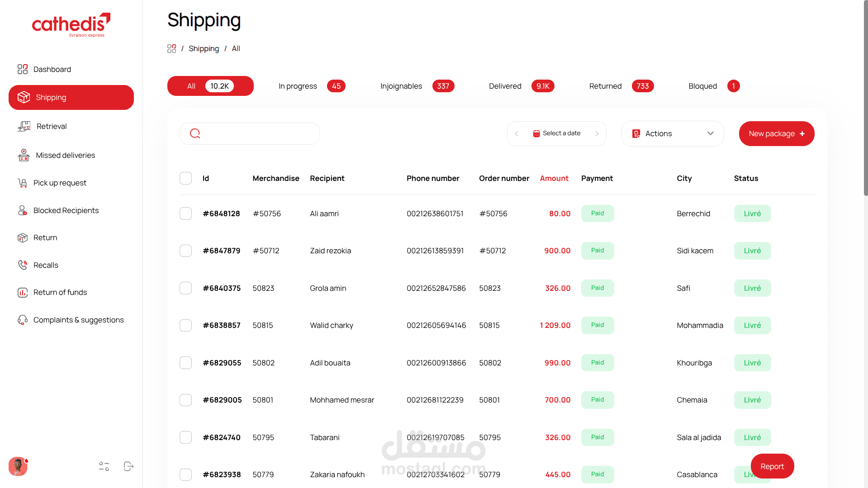Click the plus icon on New package
The image size is (868, 488).
point(802,133)
